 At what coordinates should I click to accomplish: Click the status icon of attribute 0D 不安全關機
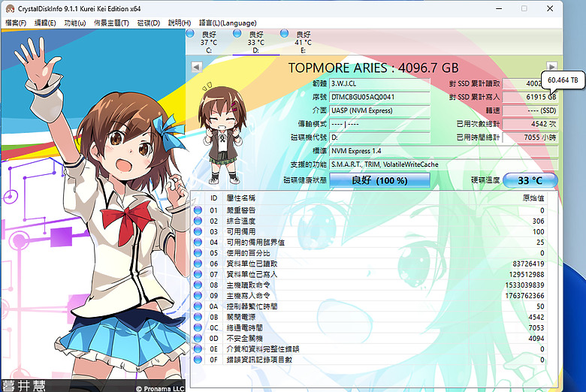coord(198,338)
